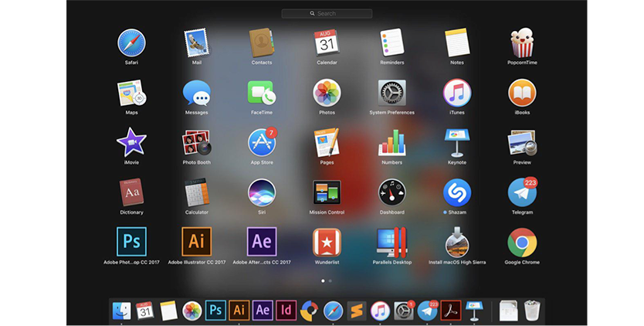Screen dimensions: 644x326
Task: Launch InDesign from the Dock
Action: (x=286, y=311)
